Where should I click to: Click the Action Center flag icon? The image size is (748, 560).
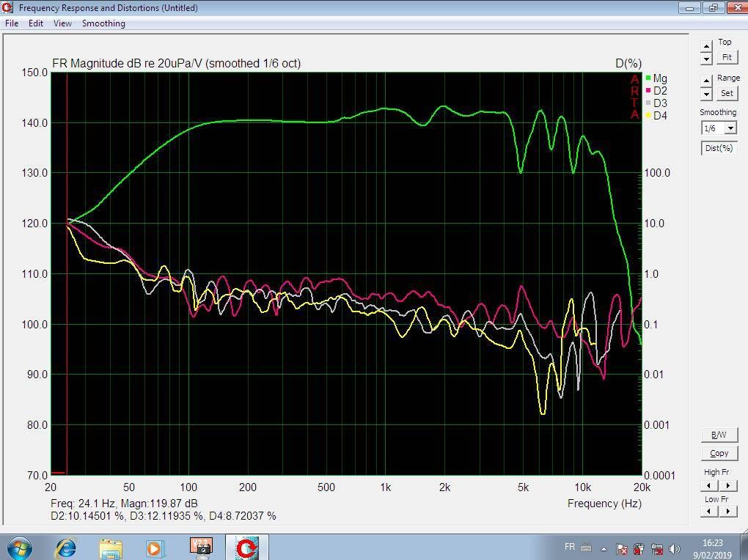(622, 548)
